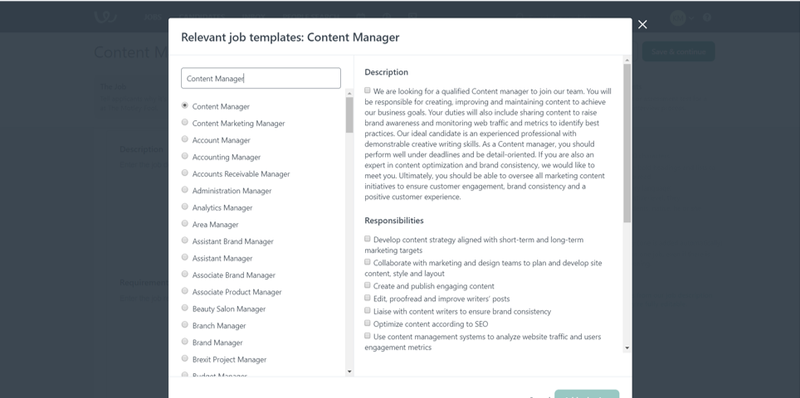
Task: Enable 'Edit, proofread and improve writers' posts'
Action: tap(367, 297)
